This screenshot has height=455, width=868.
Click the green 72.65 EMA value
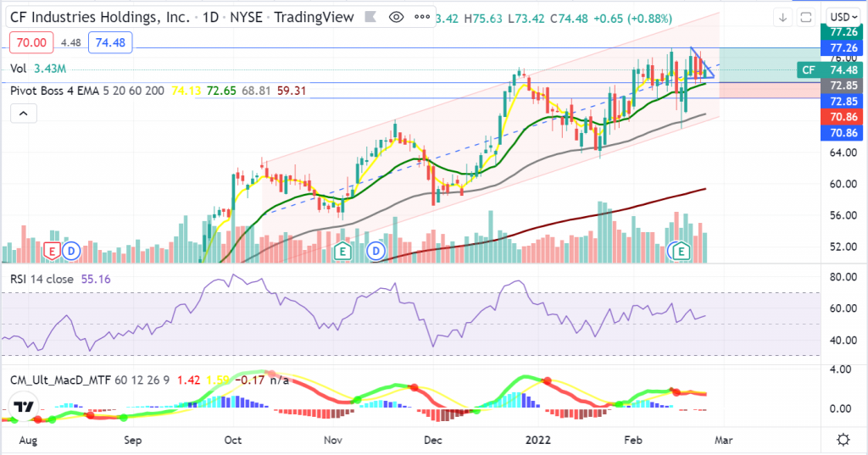(x=221, y=91)
